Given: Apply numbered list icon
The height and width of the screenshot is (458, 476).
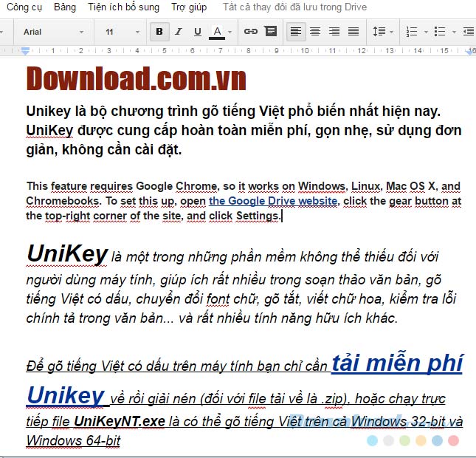Looking at the screenshot, I should coord(412,31).
